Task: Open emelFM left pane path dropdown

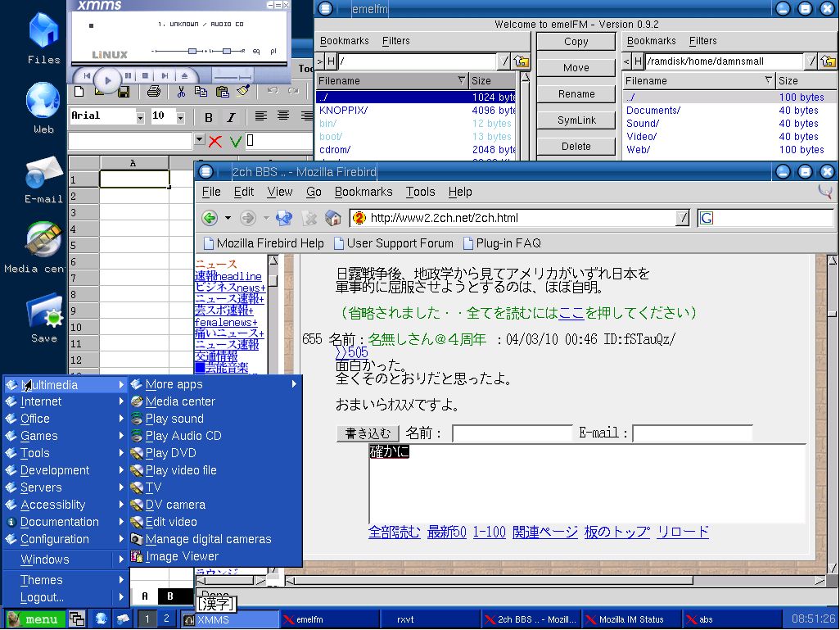Action: coord(504,61)
